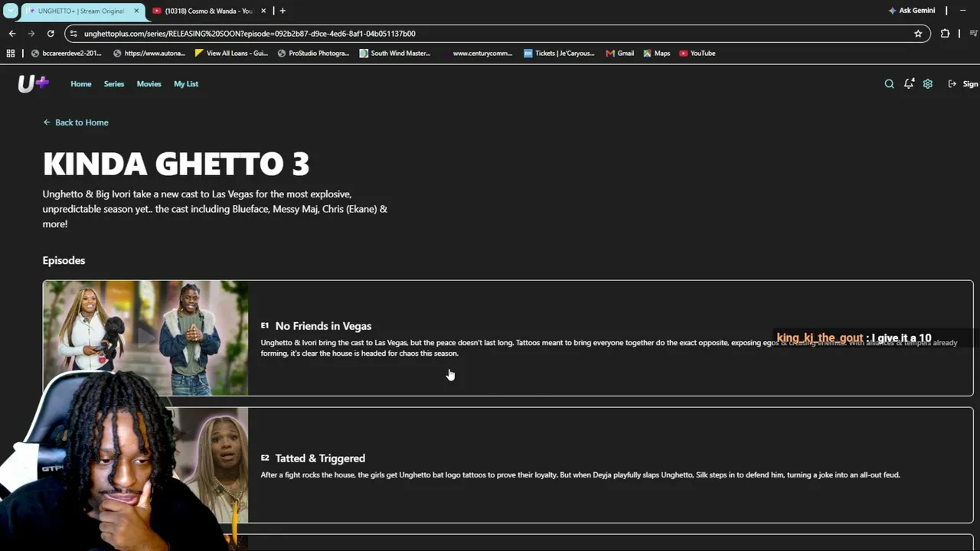Click the KINDA GHETTO 3 heading

coord(176,164)
